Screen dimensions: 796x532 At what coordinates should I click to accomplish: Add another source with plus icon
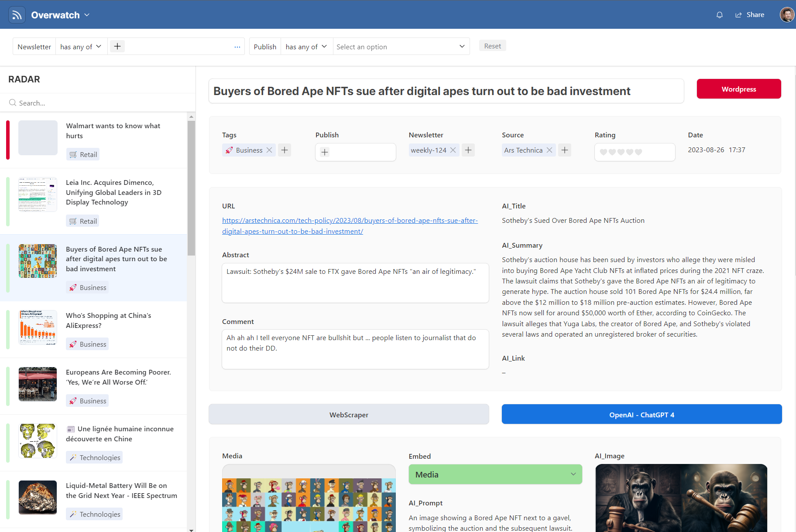[565, 150]
